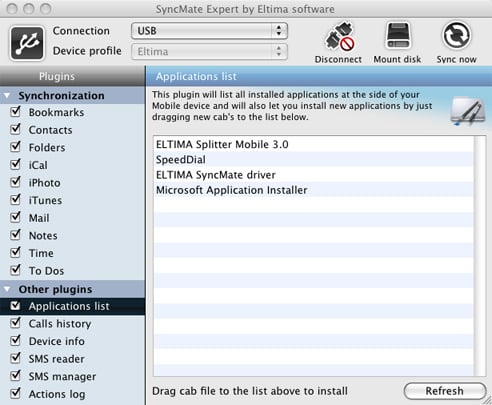Show the Notes plugin
Screen dimensions: 492x405
pos(43,236)
